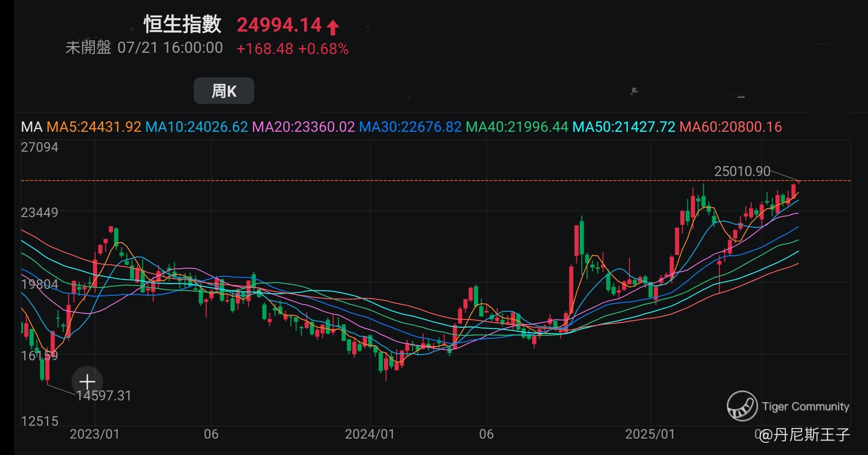Click the MA60:20800.16 indicator label
The height and width of the screenshot is (455, 868).
click(x=730, y=127)
